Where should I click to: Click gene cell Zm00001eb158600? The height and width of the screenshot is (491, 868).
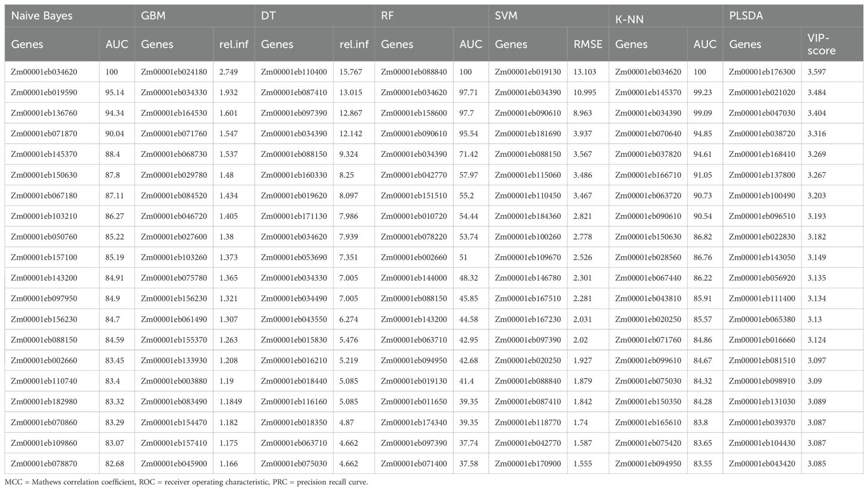click(x=414, y=113)
